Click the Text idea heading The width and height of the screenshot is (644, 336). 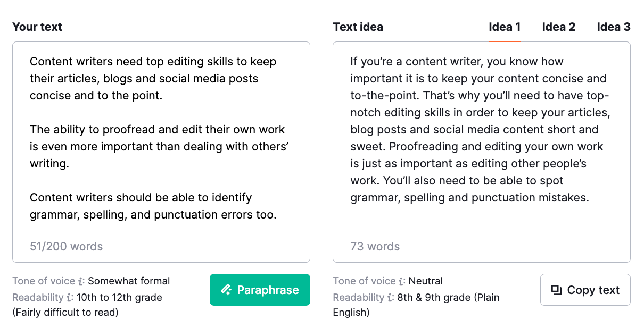click(x=358, y=27)
